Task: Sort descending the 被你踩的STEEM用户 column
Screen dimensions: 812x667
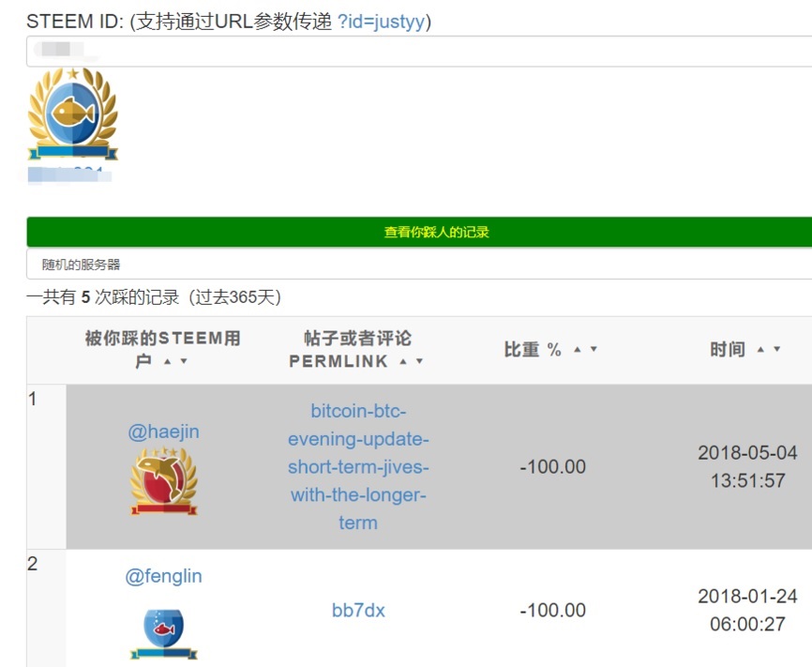Action: pyautogui.click(x=184, y=362)
